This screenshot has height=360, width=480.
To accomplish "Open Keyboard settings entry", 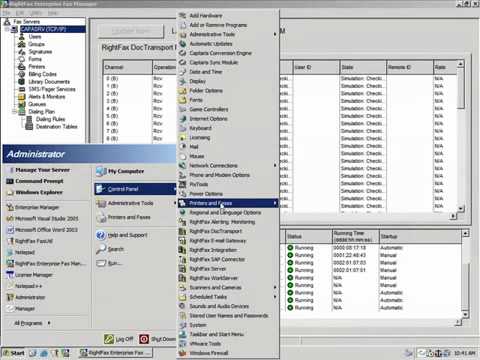I will [x=200, y=128].
